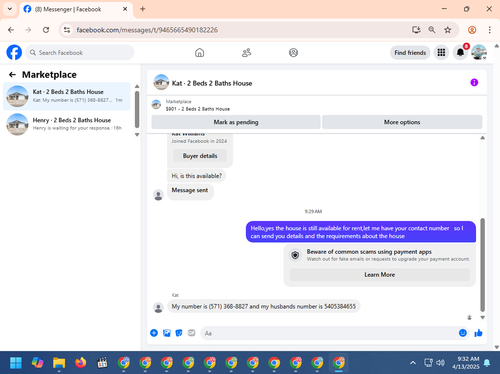Choose a GIF from the composer
Image resolution: width=500 pixels, height=374 pixels.
(x=191, y=333)
